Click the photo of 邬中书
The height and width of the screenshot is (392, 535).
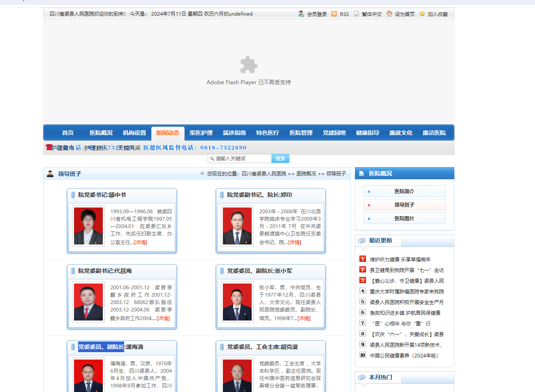(88, 226)
